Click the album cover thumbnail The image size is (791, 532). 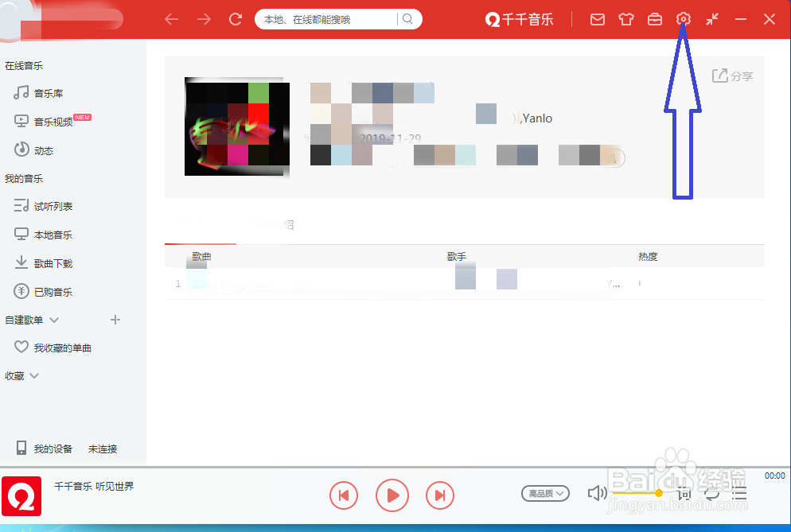[237, 126]
